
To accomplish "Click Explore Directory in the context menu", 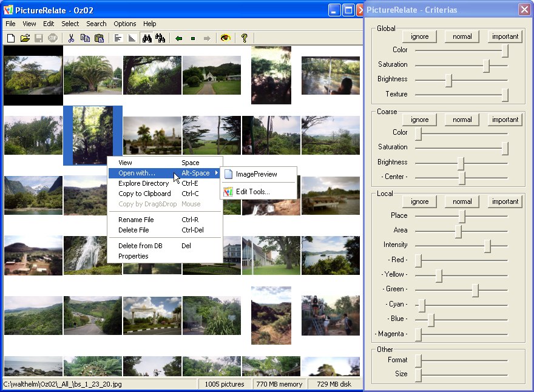I will pos(143,183).
